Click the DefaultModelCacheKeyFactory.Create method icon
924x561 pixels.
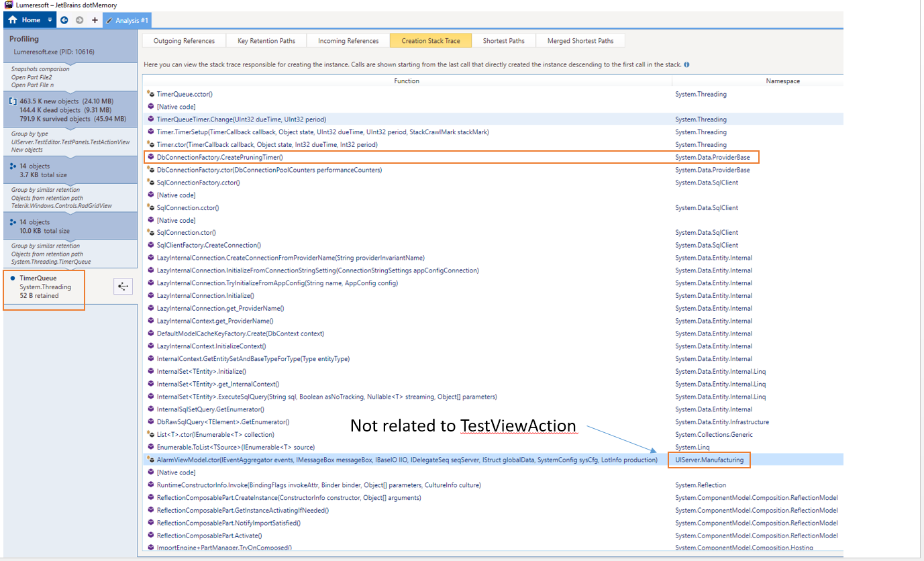coord(151,334)
